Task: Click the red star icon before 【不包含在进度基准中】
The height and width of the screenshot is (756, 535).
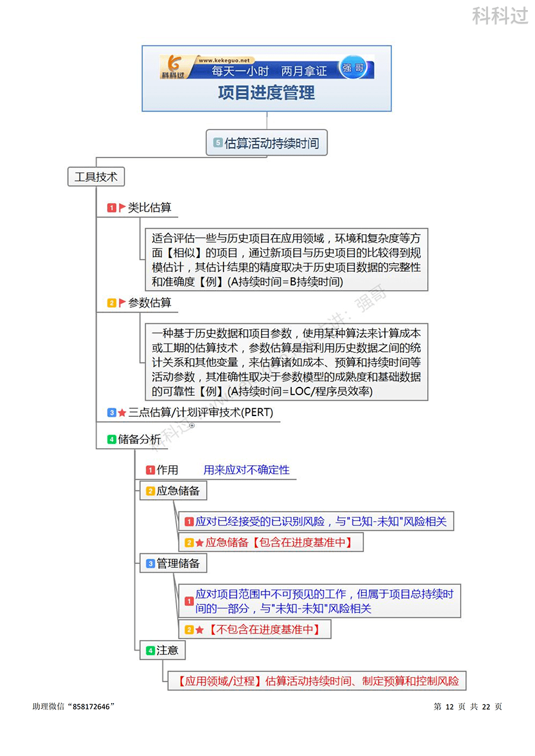Action: (200, 629)
